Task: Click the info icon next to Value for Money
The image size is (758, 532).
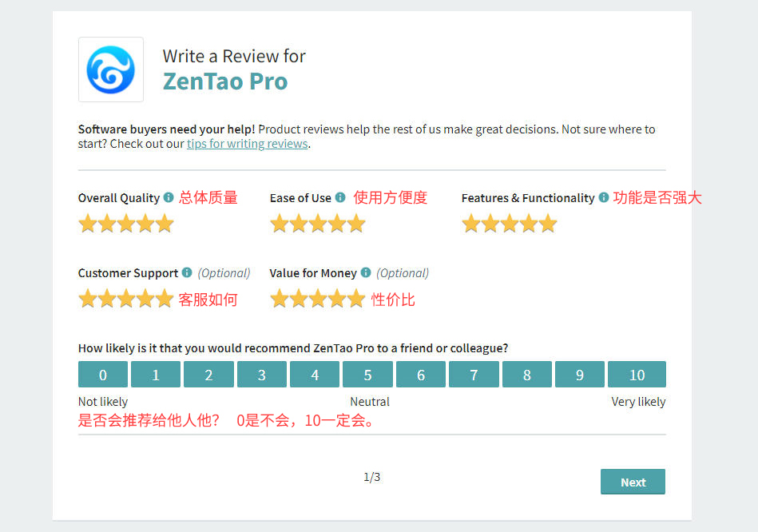Action: [366, 272]
